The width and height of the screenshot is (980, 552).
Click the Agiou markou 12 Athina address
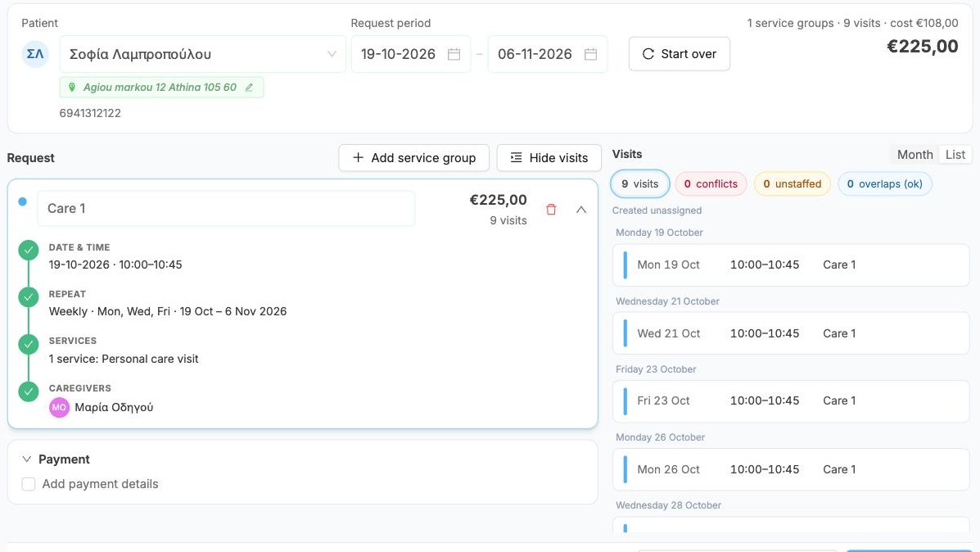pyautogui.click(x=160, y=88)
